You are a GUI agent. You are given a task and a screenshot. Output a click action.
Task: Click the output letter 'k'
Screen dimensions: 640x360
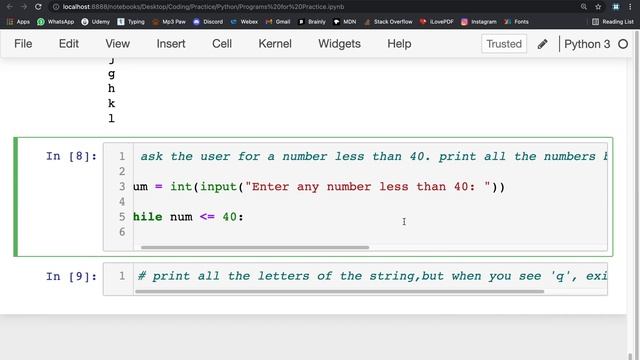point(111,103)
